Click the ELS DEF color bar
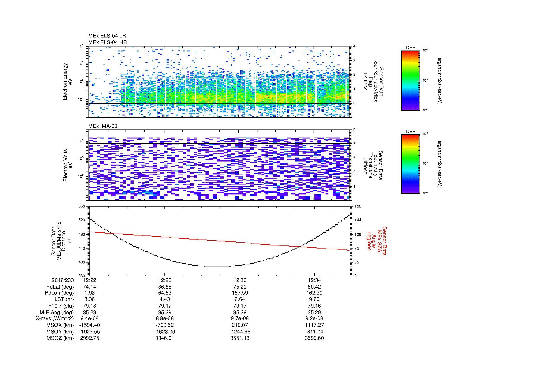555x392 pixels. tap(410, 80)
